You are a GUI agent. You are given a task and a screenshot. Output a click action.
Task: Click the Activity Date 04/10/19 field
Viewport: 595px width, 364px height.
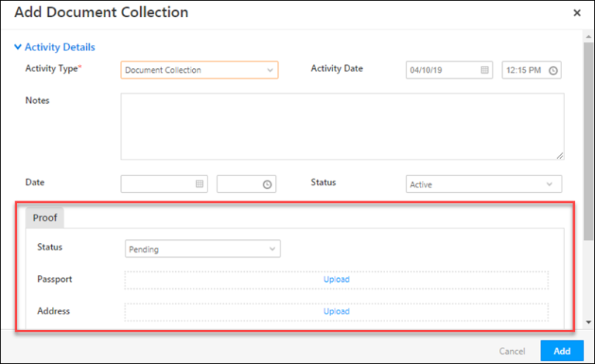click(x=449, y=70)
